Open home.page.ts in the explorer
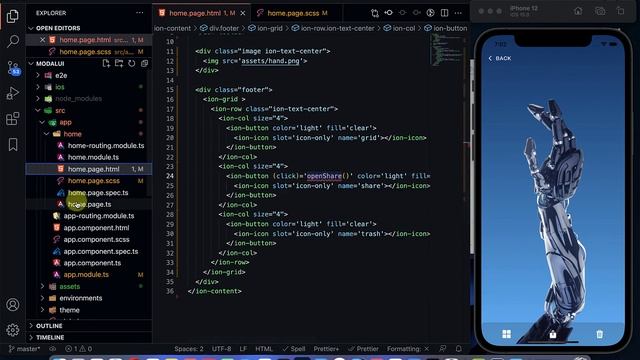The width and height of the screenshot is (640, 360). coord(89,204)
